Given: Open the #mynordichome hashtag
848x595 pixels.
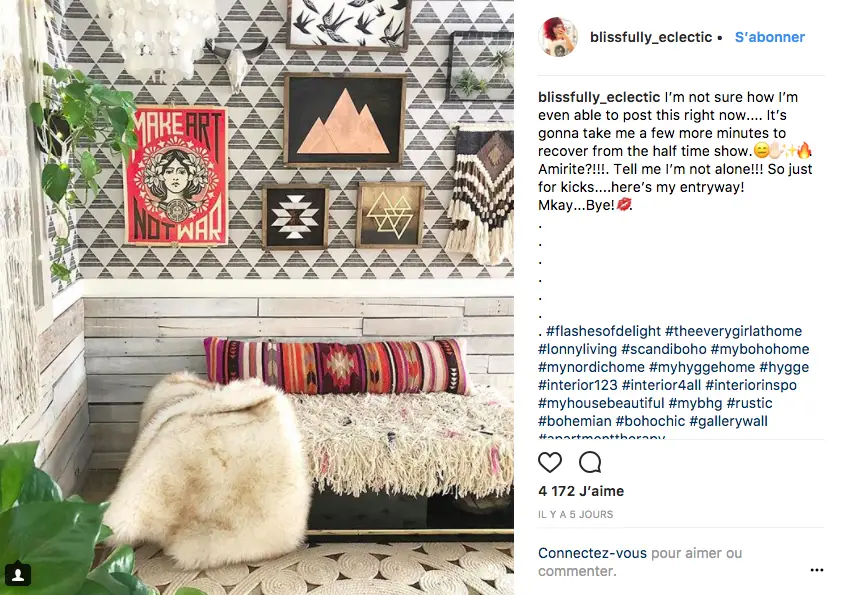Looking at the screenshot, I should click(x=591, y=367).
